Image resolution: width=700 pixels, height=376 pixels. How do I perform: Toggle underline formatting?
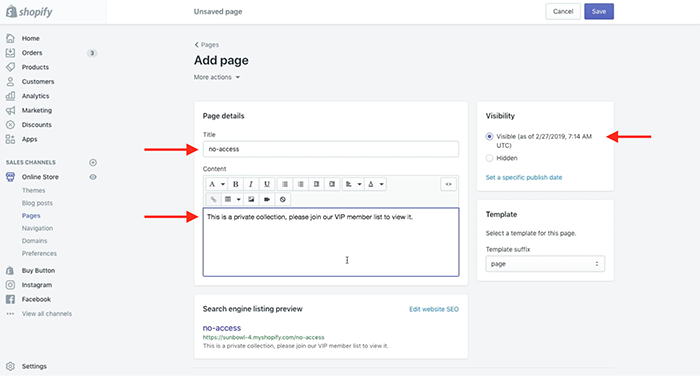click(x=267, y=184)
